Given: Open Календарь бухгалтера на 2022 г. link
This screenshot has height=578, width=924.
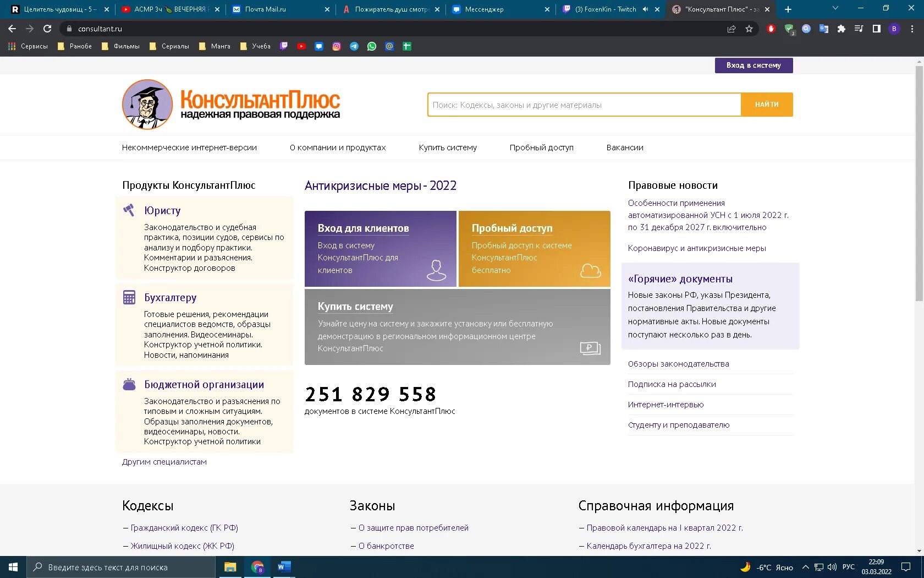Looking at the screenshot, I should 649,546.
